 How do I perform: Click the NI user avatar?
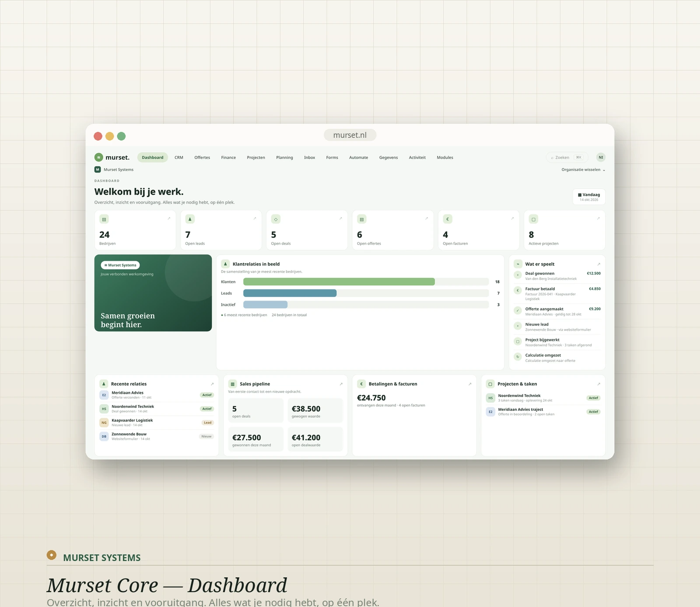(601, 158)
